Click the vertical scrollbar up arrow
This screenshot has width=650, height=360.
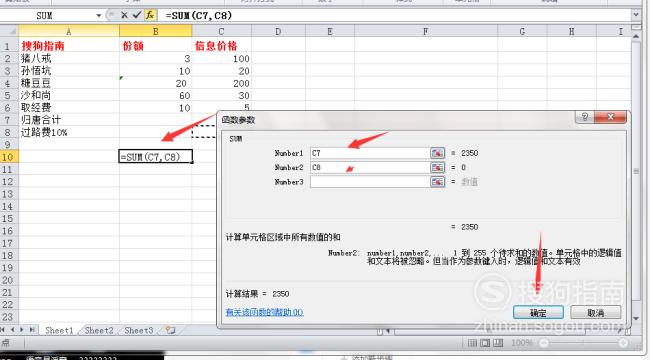pyautogui.click(x=636, y=36)
